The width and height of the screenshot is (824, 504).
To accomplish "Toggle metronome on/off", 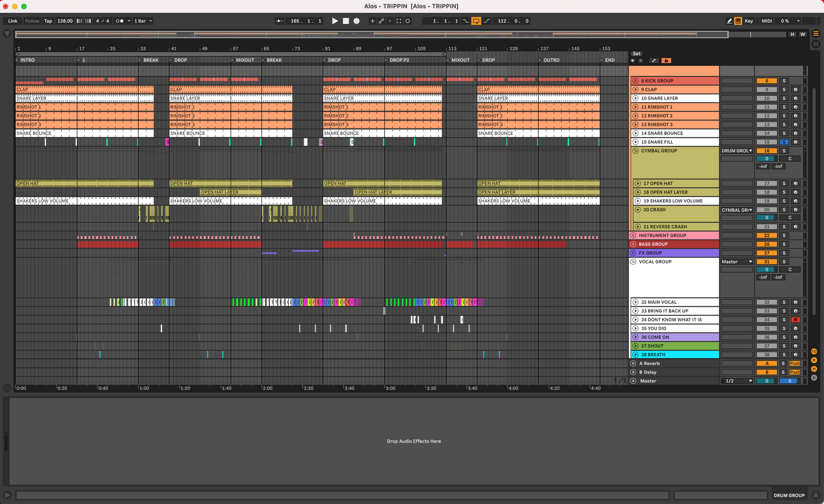I will pyautogui.click(x=119, y=21).
